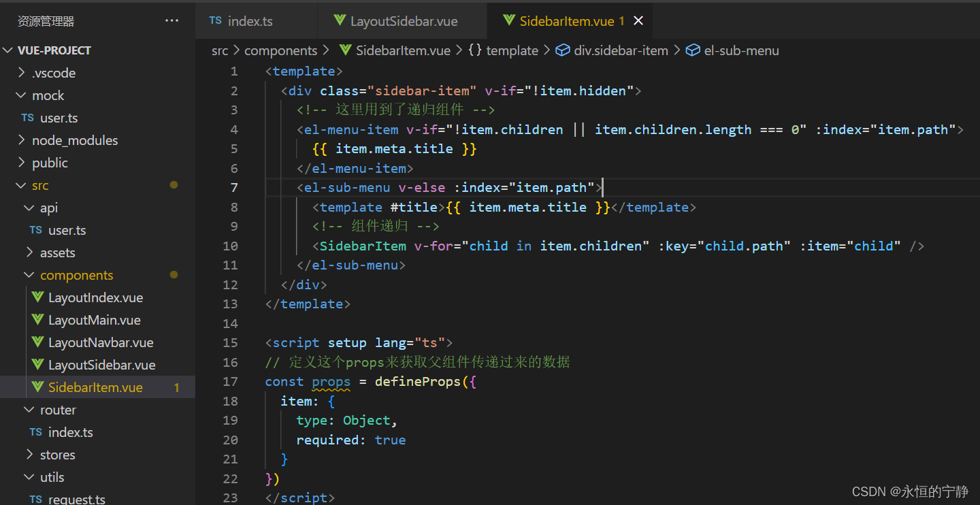The image size is (980, 505).
Task: Open index.ts under router folder
Action: [70, 432]
